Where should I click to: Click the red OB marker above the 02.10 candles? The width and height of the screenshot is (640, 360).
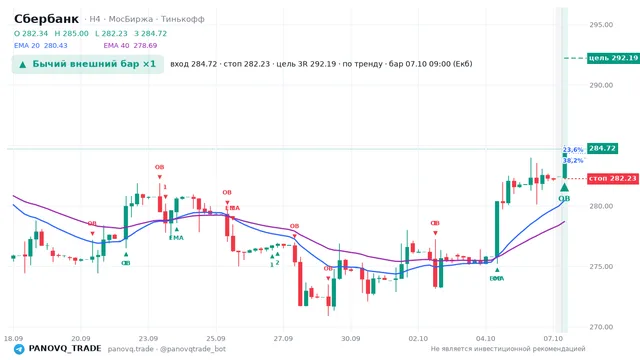tap(435, 223)
